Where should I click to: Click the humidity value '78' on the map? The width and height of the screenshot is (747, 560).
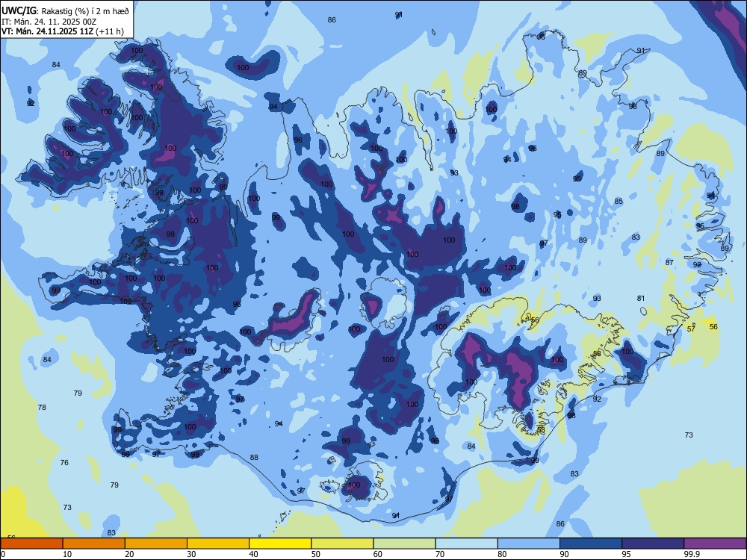coord(42,407)
